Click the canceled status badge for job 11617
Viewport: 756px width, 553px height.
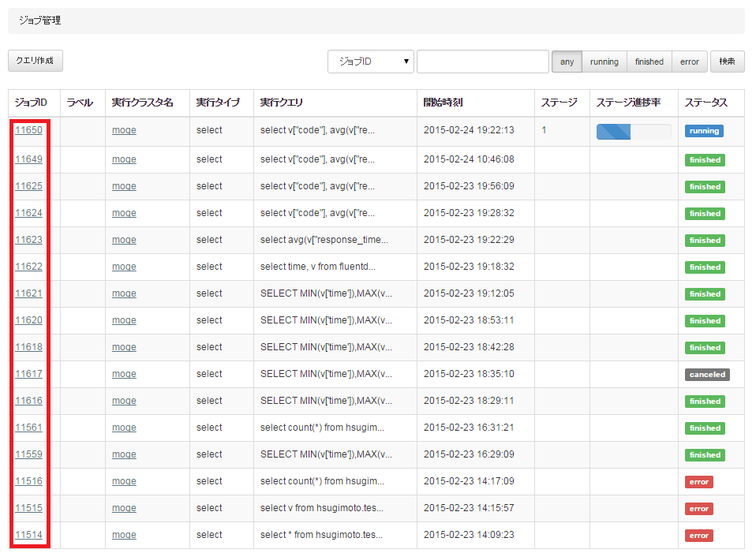coord(707,375)
